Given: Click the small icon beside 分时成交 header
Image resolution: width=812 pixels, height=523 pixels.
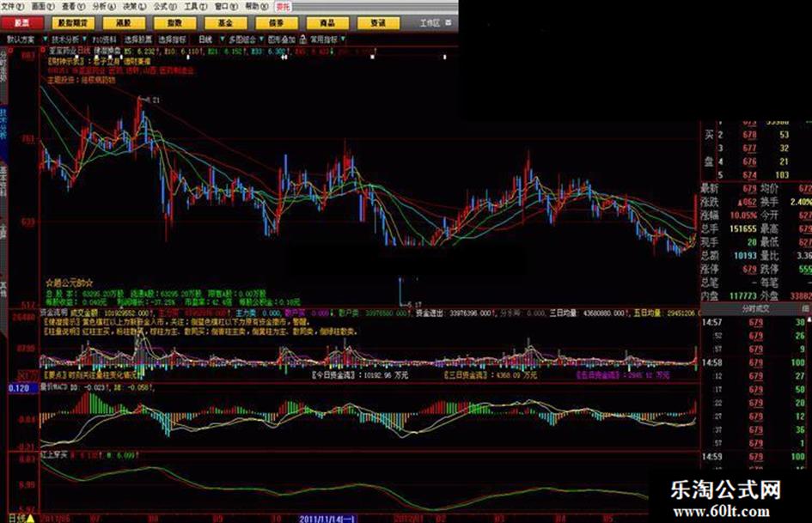Looking at the screenshot, I should coord(806,308).
